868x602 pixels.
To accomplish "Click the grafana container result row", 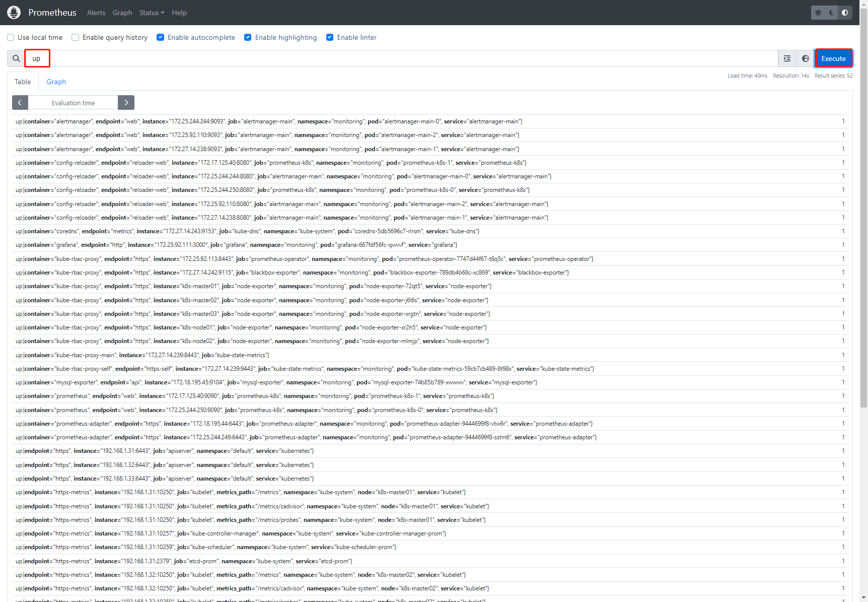I will click(x=430, y=245).
